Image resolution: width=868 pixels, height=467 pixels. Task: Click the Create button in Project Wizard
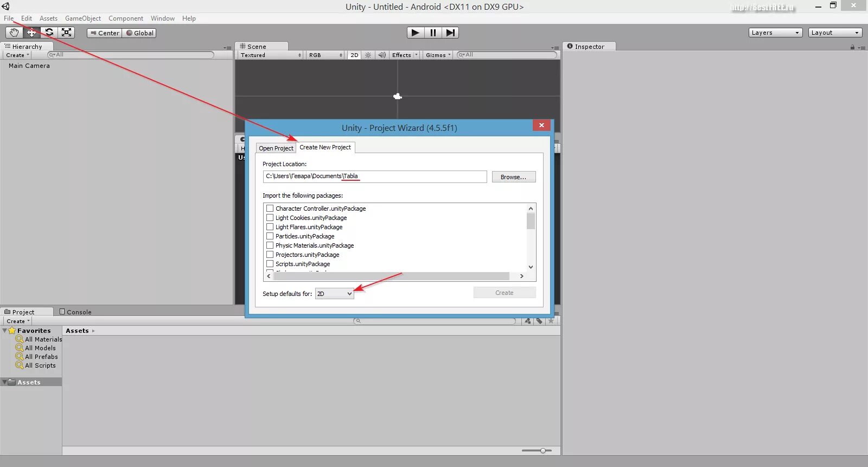[x=505, y=293]
